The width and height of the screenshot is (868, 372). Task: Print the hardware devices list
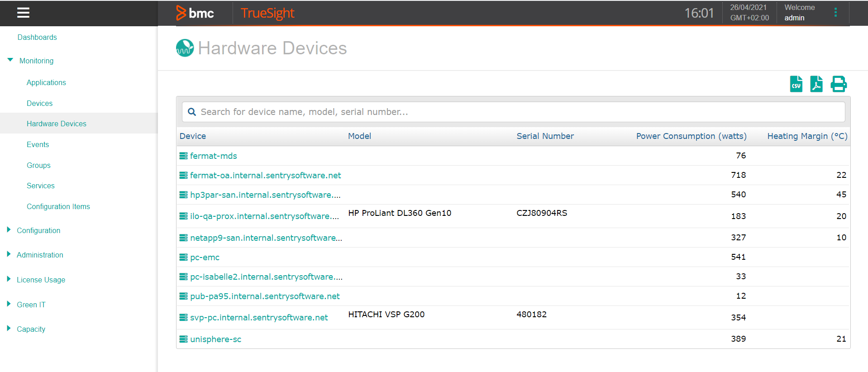point(839,84)
